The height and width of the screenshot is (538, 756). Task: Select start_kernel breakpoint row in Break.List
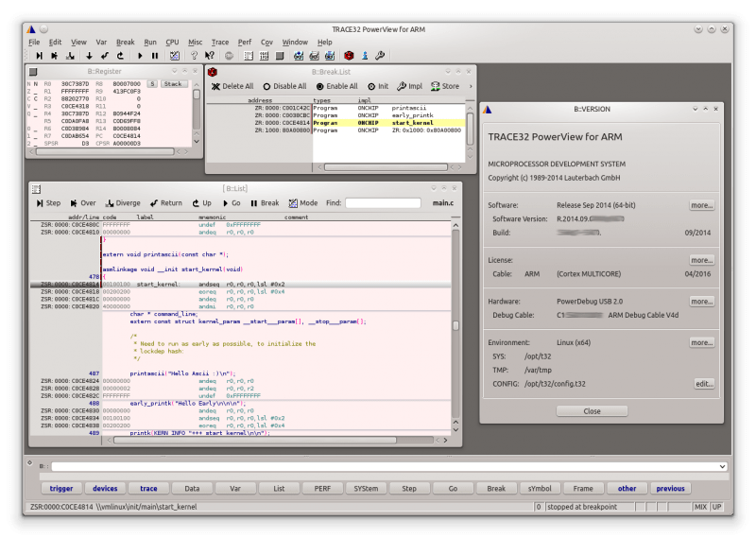[x=336, y=123]
